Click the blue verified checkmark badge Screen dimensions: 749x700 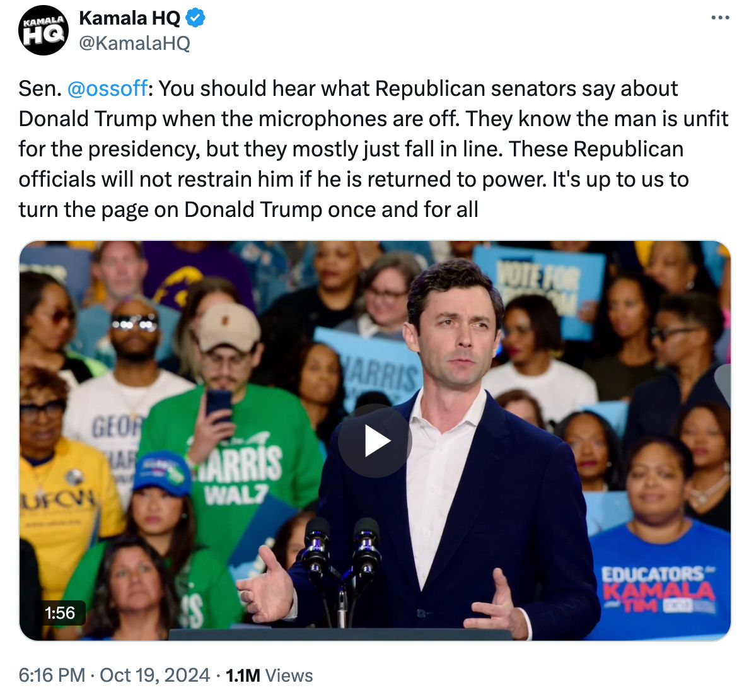click(195, 18)
